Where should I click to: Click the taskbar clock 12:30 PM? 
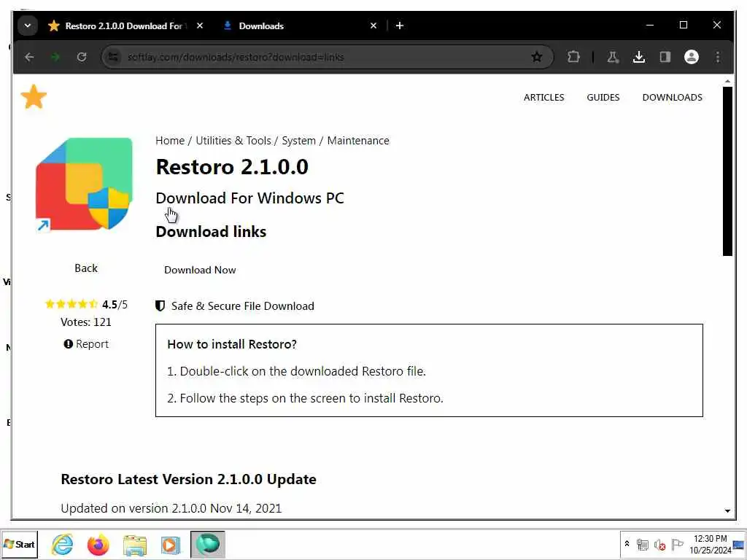pos(710,544)
